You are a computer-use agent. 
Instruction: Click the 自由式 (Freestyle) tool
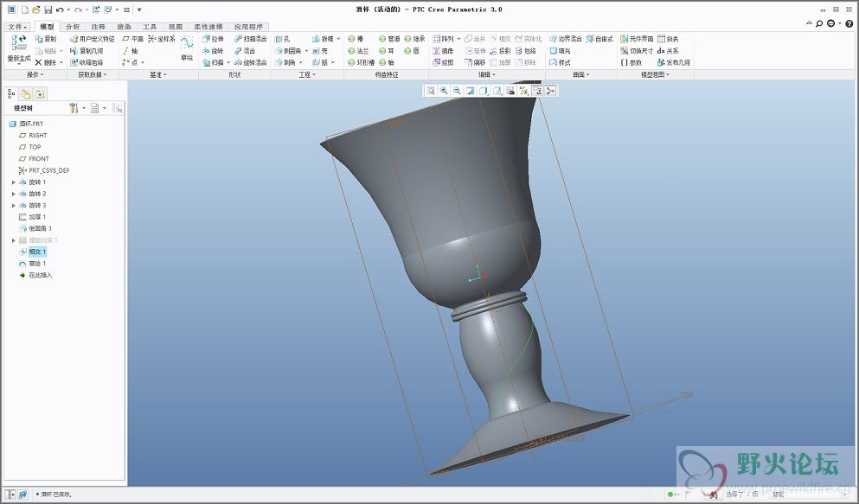click(599, 39)
